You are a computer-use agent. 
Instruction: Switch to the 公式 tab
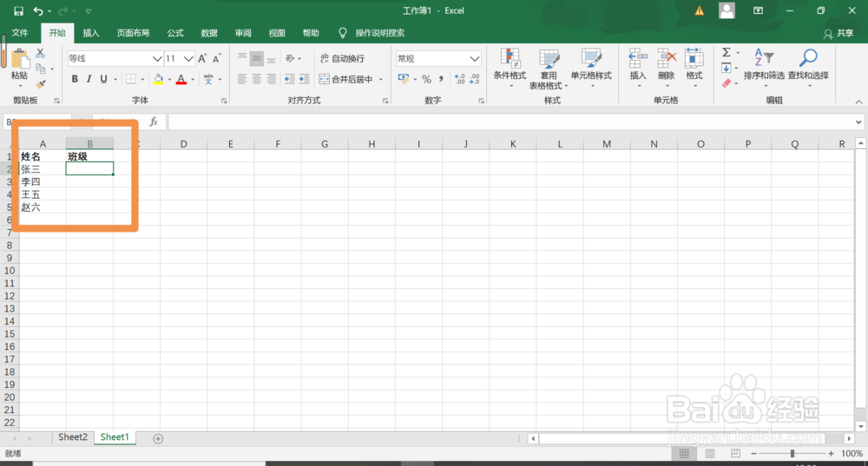pyautogui.click(x=175, y=33)
